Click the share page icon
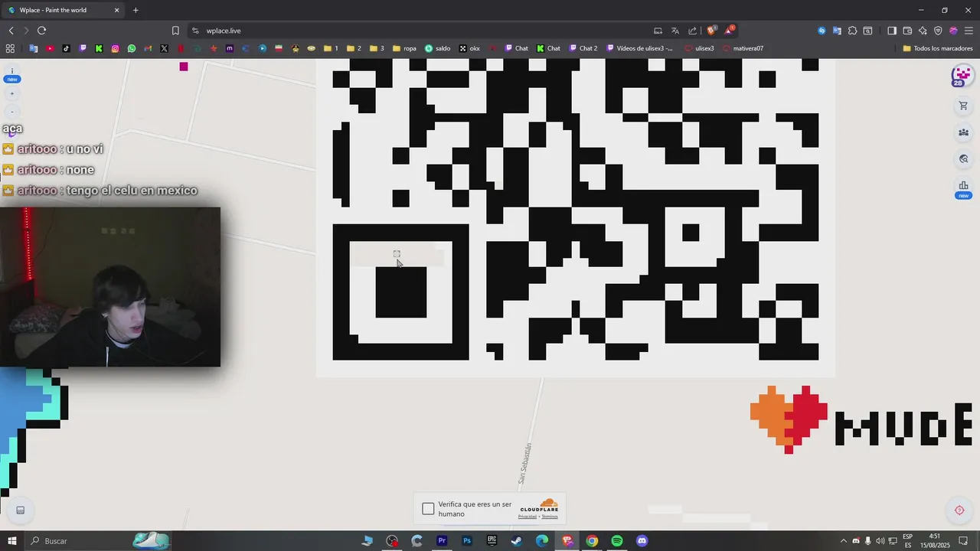 693,31
